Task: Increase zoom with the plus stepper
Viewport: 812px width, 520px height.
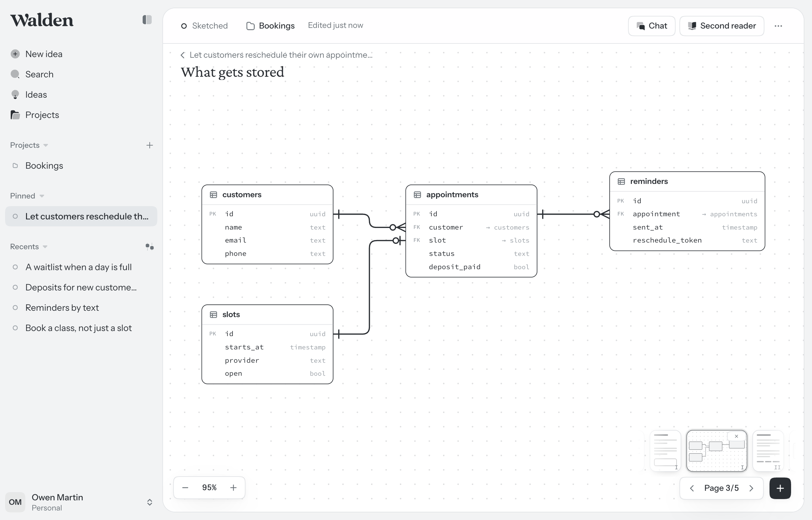Action: (x=233, y=488)
